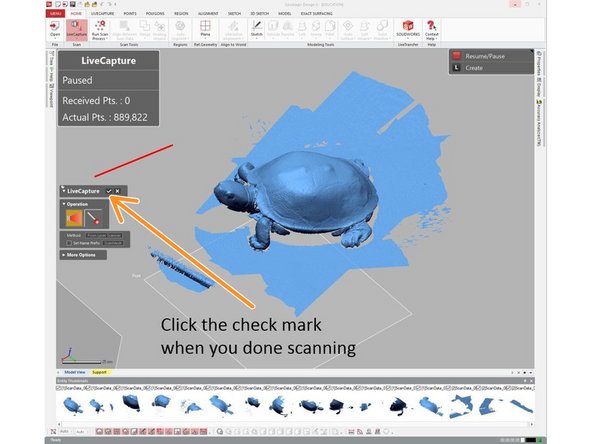The width and height of the screenshot is (592, 444).
Task: Click the Create button in overlay
Action: [474, 68]
